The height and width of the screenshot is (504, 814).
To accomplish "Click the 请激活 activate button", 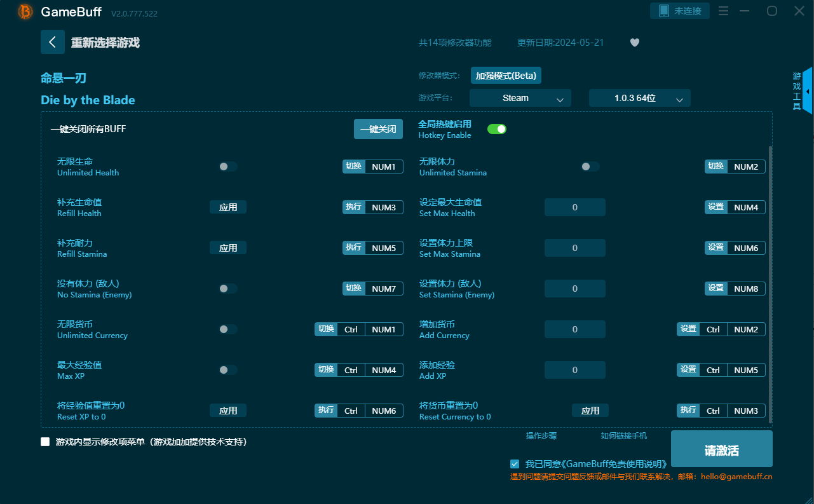I will tap(722, 450).
